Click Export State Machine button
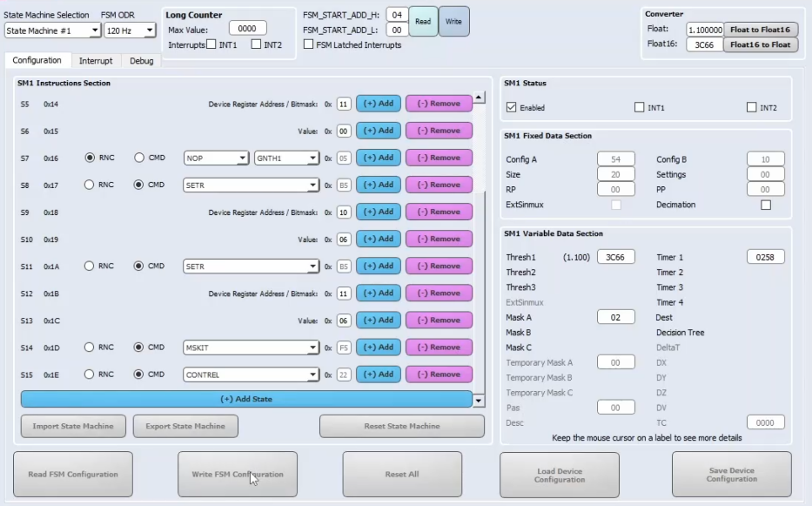This screenshot has height=506, width=812. tap(185, 426)
